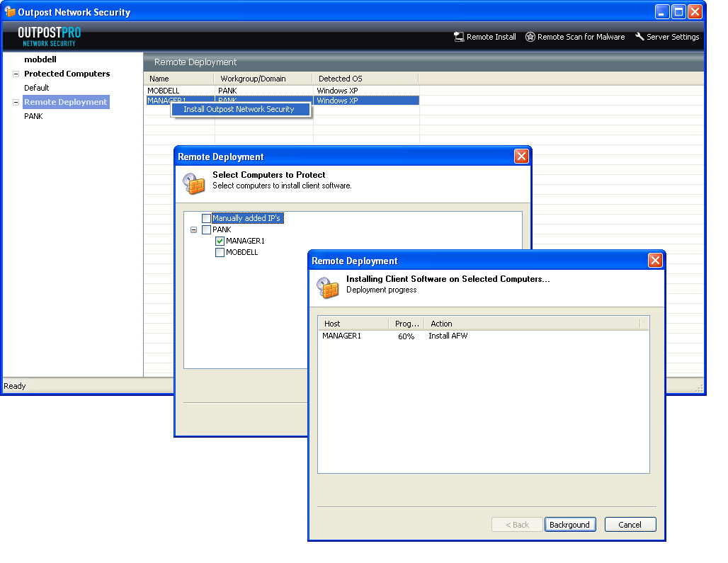Uncheck the MANAGER1 computer checkbox

[x=220, y=241]
